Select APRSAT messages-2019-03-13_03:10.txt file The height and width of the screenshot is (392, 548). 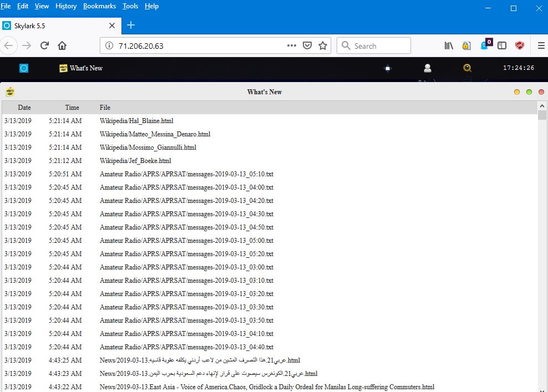tap(186, 280)
